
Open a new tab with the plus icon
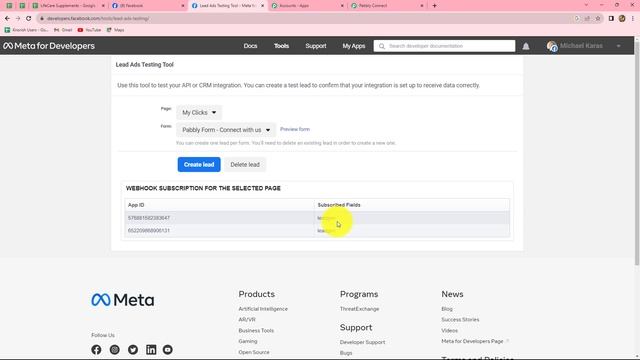pyautogui.click(x=434, y=6)
